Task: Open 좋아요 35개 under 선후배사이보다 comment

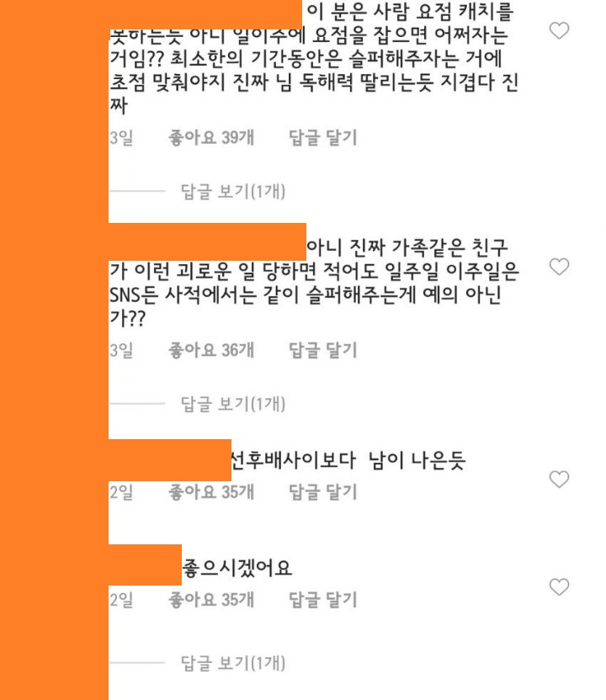Action: point(211,492)
